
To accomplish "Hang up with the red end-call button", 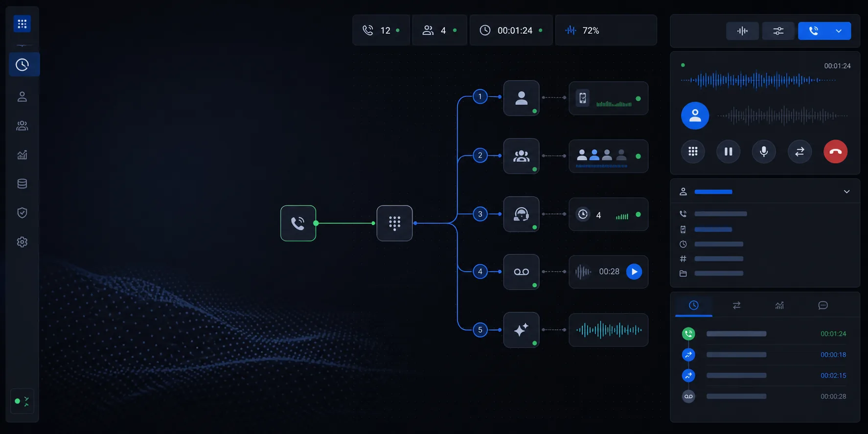I will (x=835, y=152).
